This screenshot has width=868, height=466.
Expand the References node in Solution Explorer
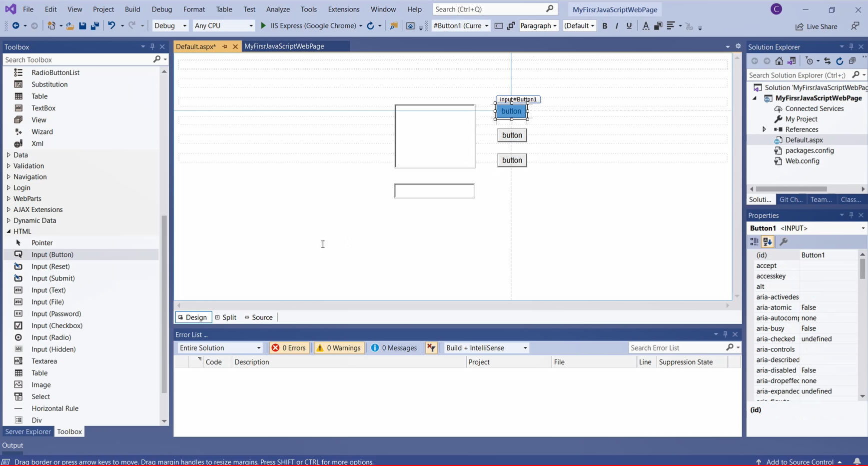pos(764,129)
